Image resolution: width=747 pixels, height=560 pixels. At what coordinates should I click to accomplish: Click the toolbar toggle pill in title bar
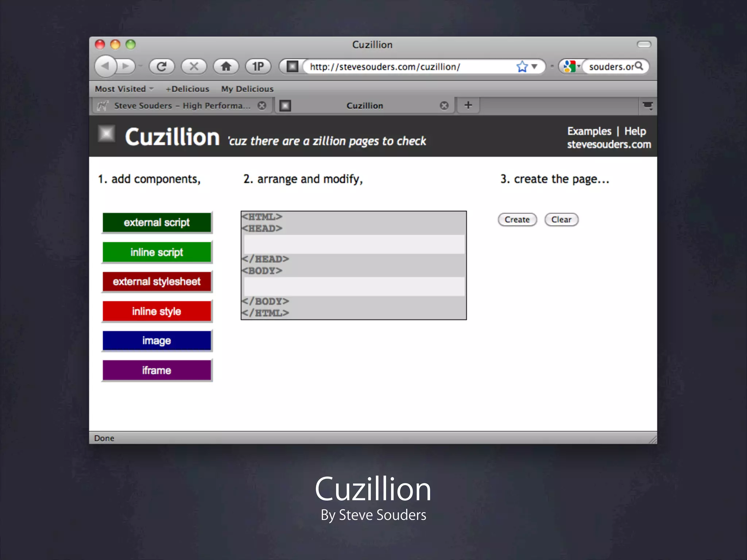[644, 44]
